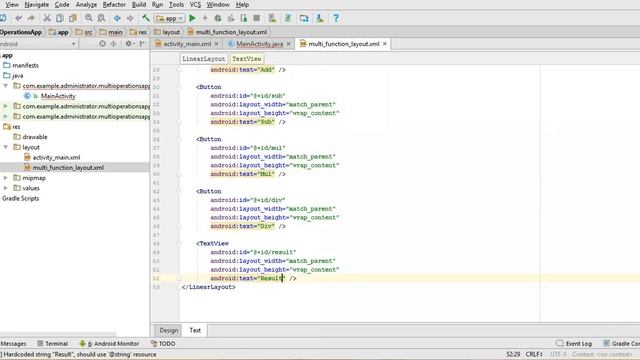This screenshot has width=640, height=360.
Task: Click the Apply Changes lightning icon
Action: click(205, 18)
